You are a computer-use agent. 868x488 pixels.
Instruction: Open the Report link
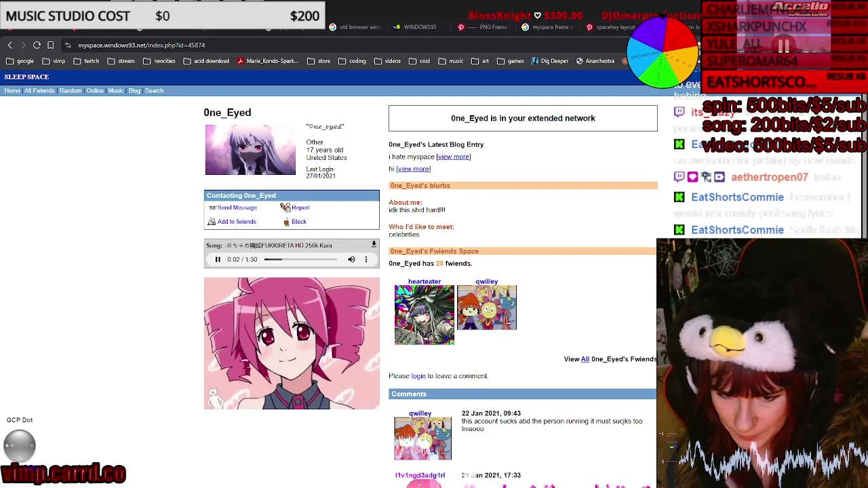pos(300,207)
